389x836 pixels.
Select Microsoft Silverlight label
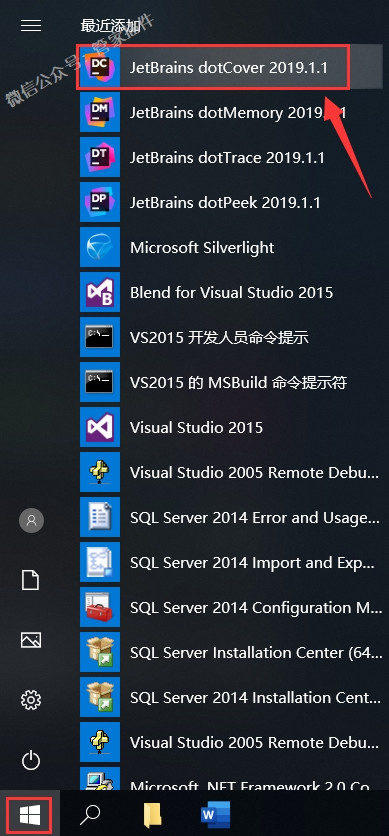202,247
